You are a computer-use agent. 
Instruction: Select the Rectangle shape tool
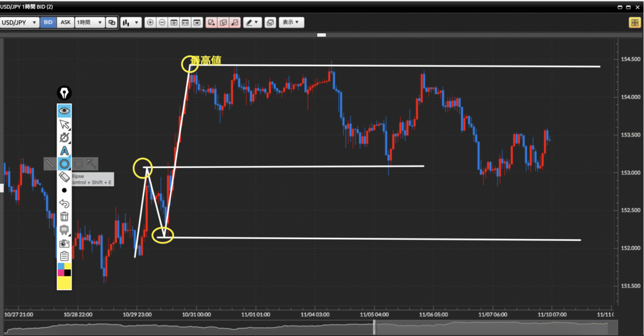click(x=79, y=164)
